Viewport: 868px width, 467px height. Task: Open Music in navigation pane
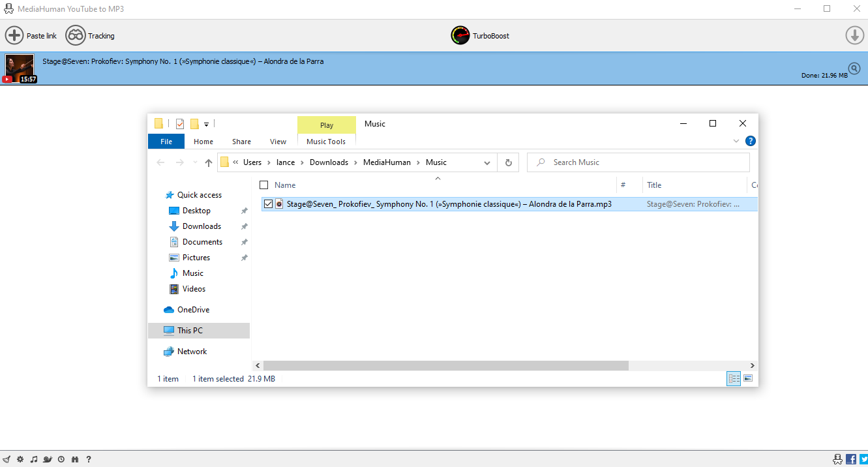point(193,273)
